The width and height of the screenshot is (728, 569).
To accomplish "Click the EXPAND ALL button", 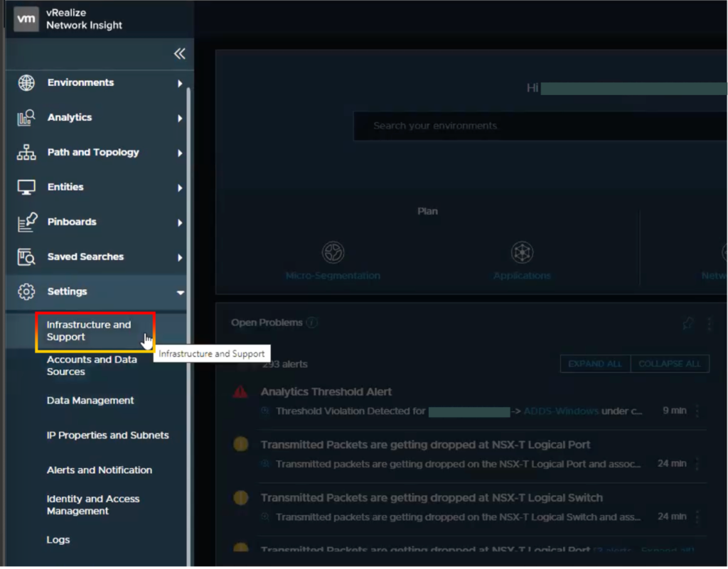I will [x=595, y=364].
